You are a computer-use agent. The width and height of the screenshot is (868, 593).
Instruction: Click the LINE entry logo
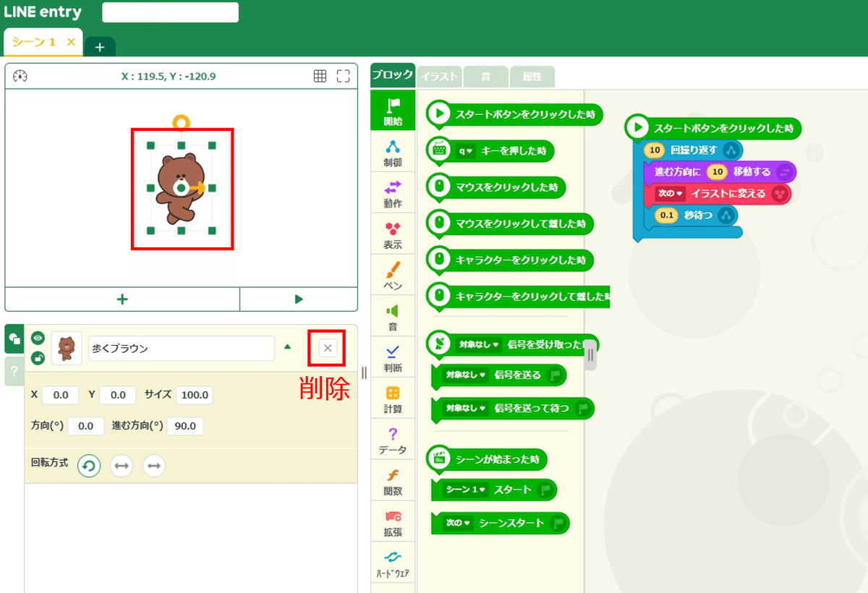43,12
